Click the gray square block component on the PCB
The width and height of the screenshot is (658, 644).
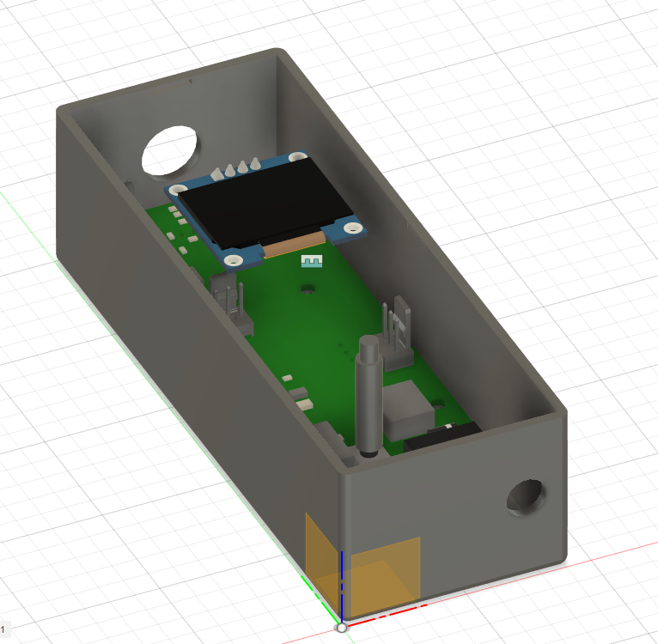(x=407, y=412)
